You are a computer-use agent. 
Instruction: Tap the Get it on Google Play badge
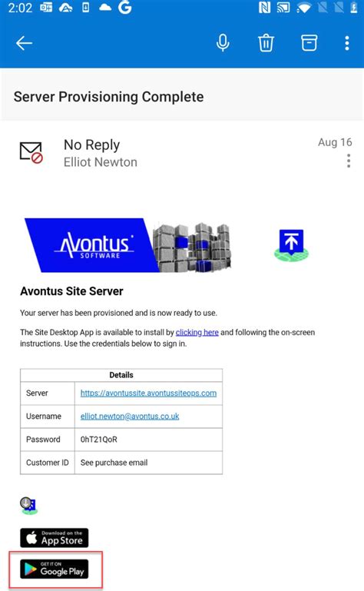pyautogui.click(x=55, y=569)
